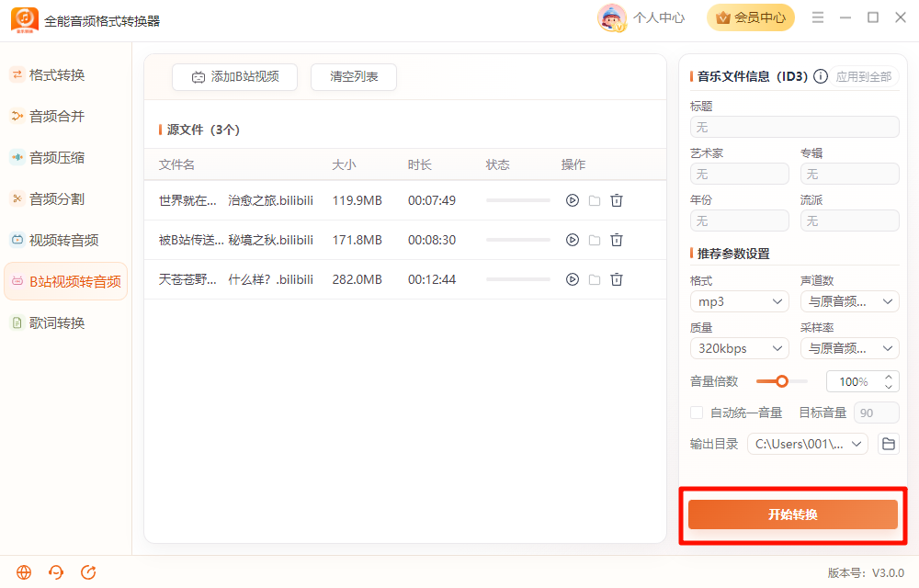Expand the 质量 320kbps dropdown

point(739,348)
